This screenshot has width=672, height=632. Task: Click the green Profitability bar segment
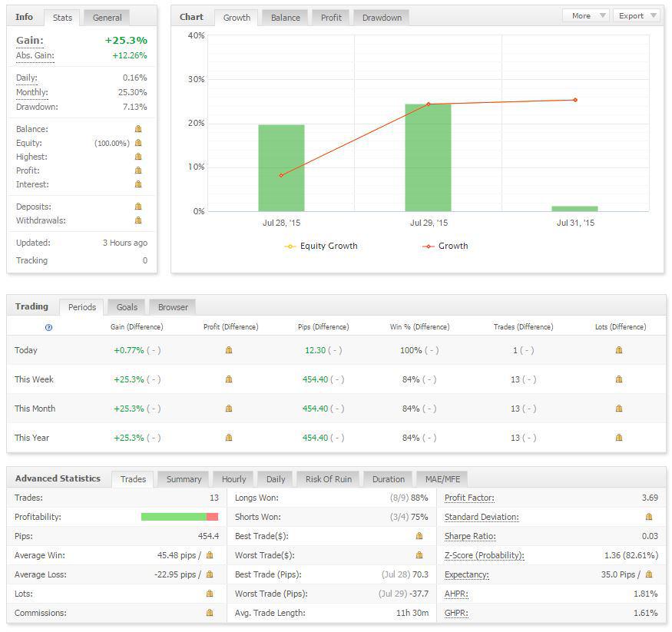(x=174, y=517)
